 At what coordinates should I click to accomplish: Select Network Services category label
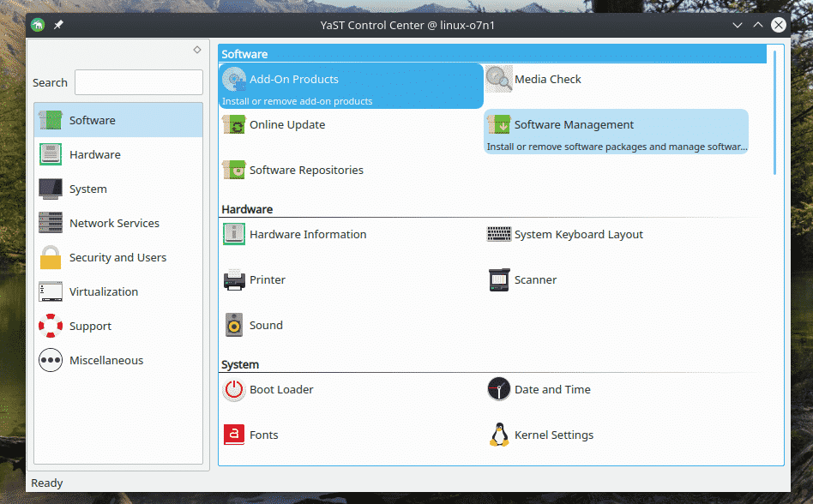pos(115,223)
